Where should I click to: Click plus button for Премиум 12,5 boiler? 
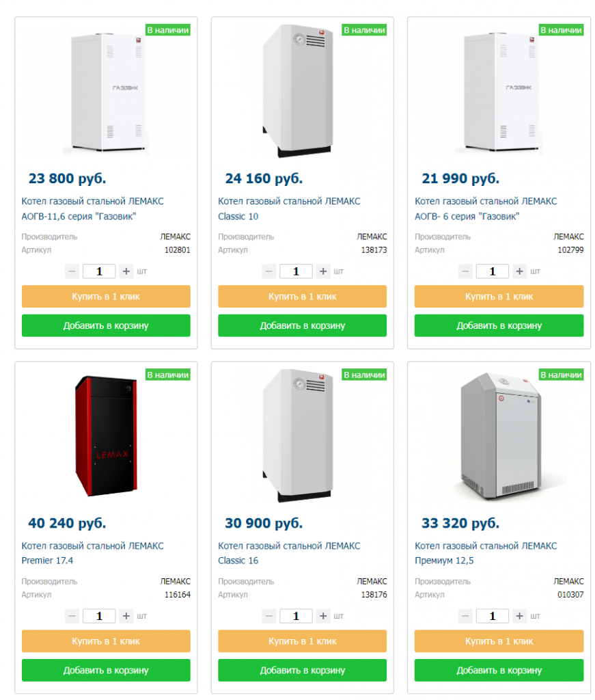coord(519,616)
